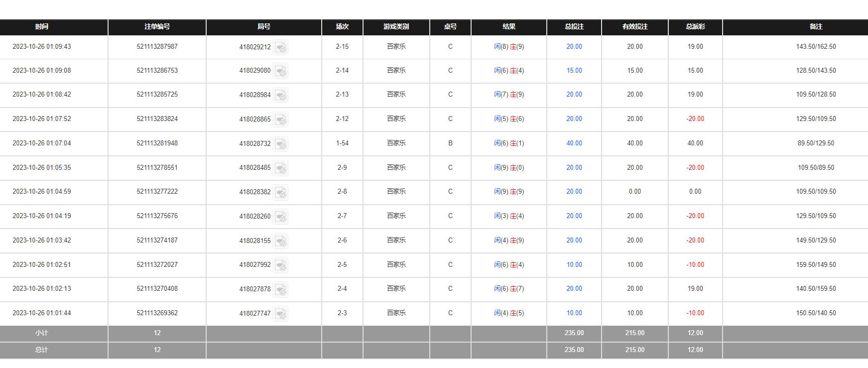The image size is (868, 368).
Task: Open replay icon for round 418028732
Action: click(x=281, y=144)
